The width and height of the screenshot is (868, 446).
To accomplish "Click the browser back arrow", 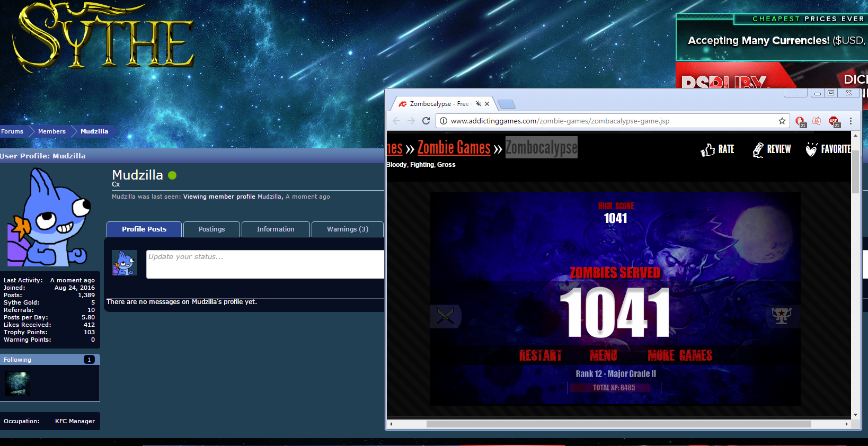I will click(x=396, y=121).
